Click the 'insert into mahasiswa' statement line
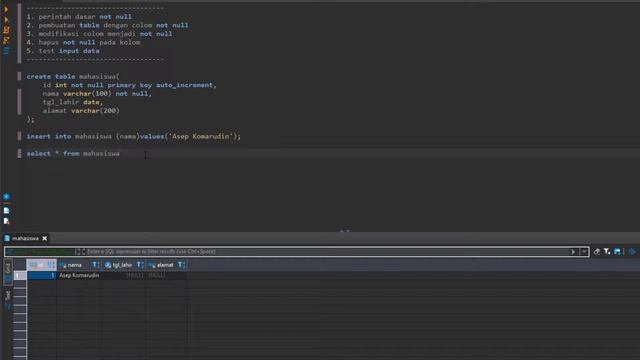 coord(134,136)
